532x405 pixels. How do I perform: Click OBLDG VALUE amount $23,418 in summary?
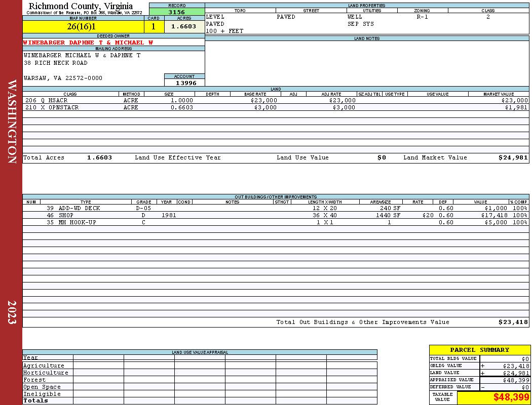[516, 367]
